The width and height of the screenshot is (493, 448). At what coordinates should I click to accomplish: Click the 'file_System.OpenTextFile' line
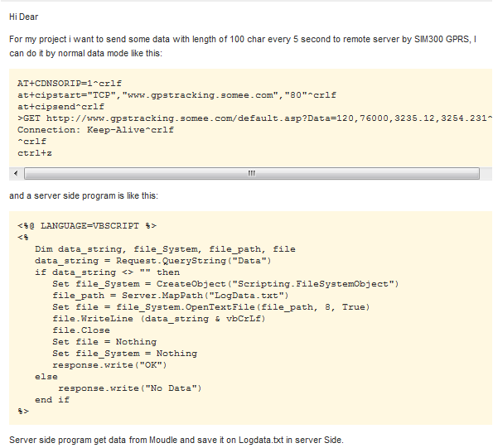coord(211,307)
